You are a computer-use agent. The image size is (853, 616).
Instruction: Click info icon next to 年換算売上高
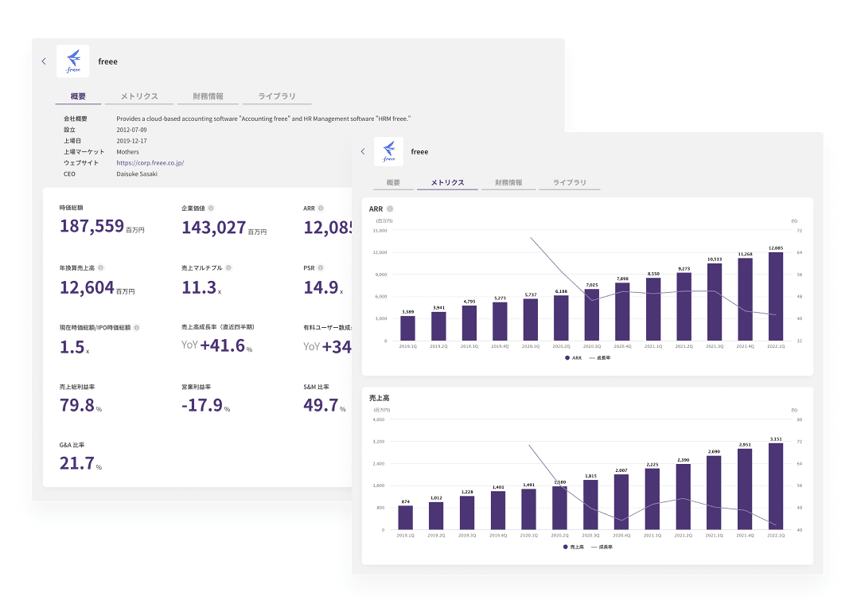tap(100, 267)
